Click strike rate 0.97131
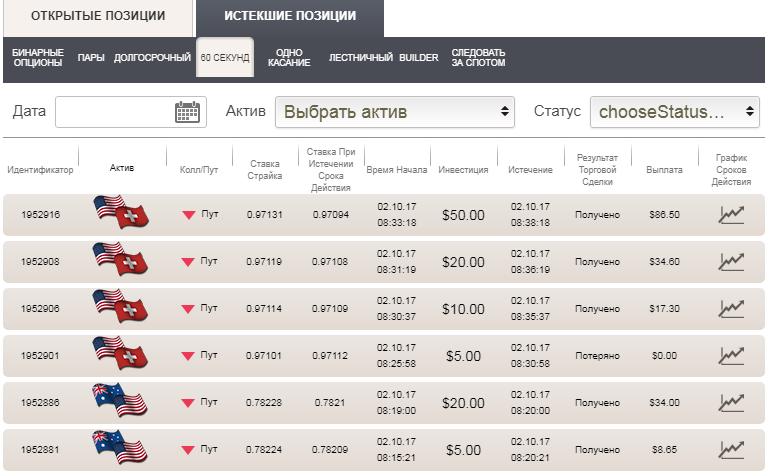The width and height of the screenshot is (767, 472). 265,215
